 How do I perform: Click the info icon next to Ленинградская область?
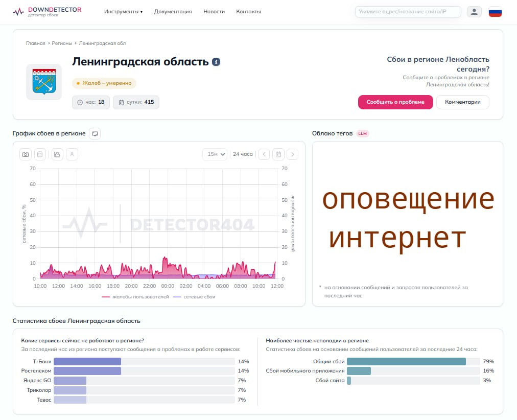[216, 62]
